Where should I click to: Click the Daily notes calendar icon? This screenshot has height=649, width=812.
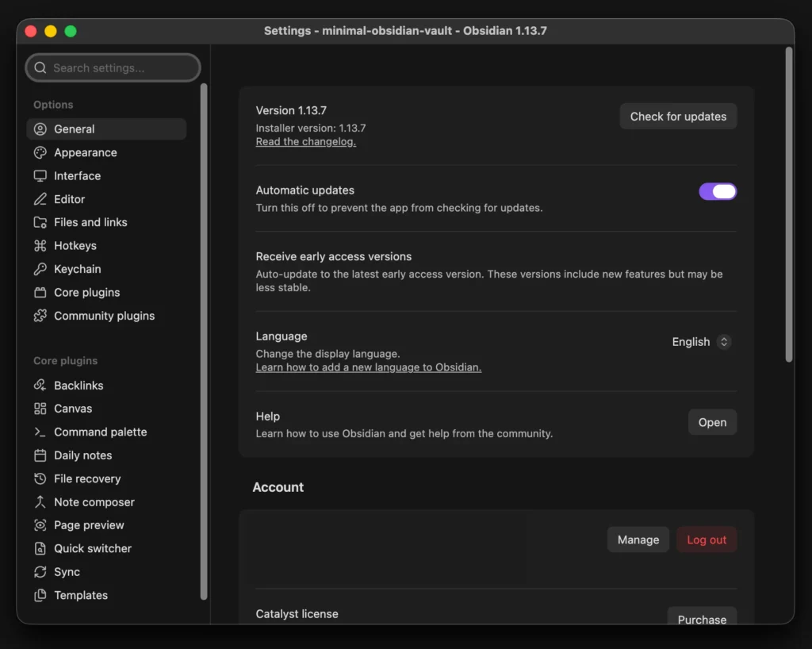[x=40, y=455]
